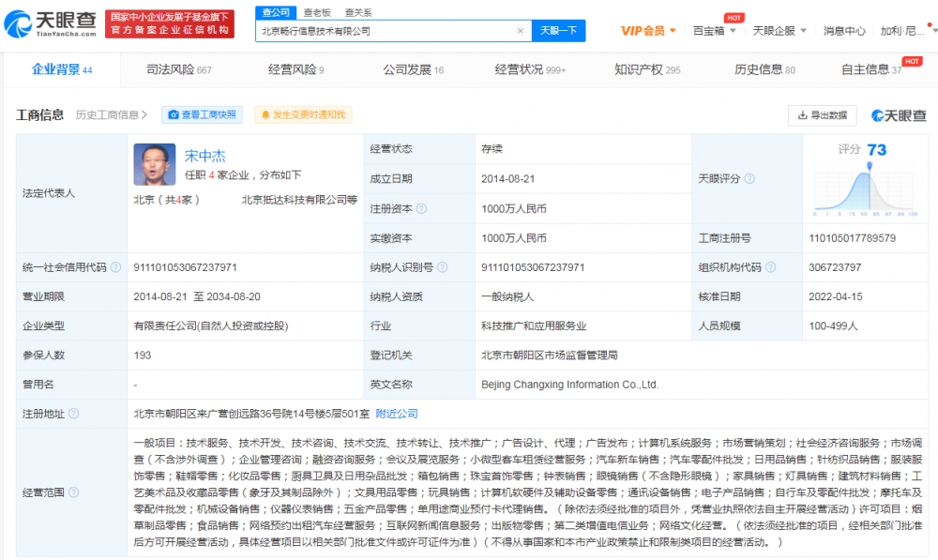
Task: Select the 查老板 search mode
Action: coord(316,12)
